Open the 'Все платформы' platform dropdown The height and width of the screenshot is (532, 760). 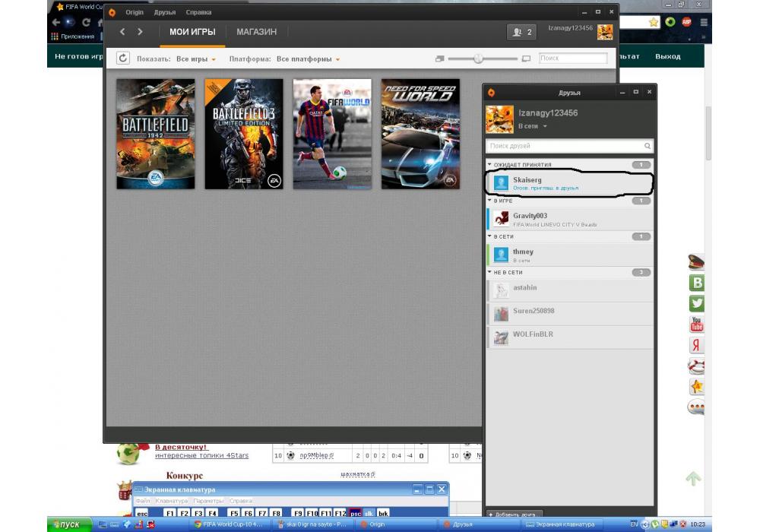(x=308, y=59)
